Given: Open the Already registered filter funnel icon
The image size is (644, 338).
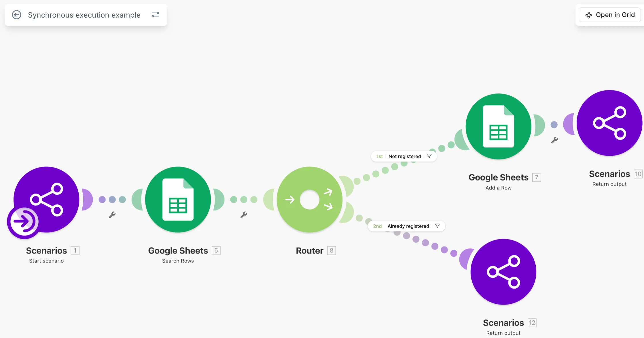Looking at the screenshot, I should point(437,226).
